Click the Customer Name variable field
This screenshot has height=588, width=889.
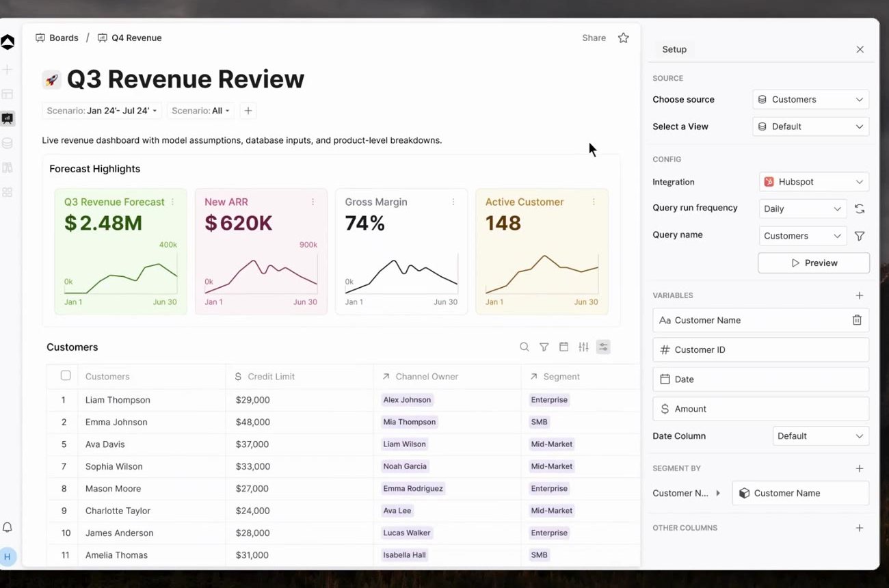[x=760, y=320]
